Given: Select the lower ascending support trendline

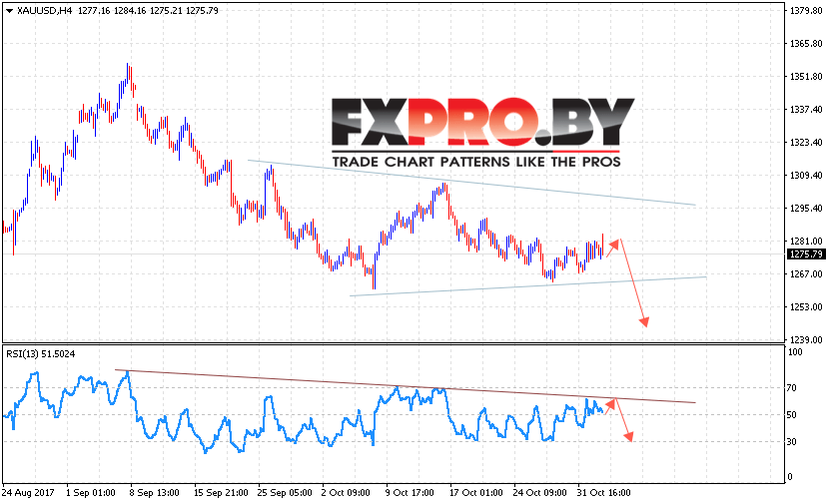Looking at the screenshot, I should click(x=528, y=285).
